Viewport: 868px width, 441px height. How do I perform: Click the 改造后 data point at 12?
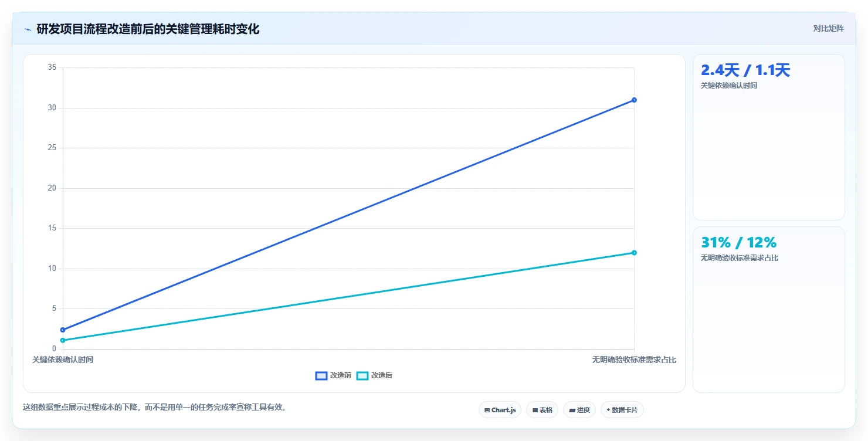(x=634, y=253)
